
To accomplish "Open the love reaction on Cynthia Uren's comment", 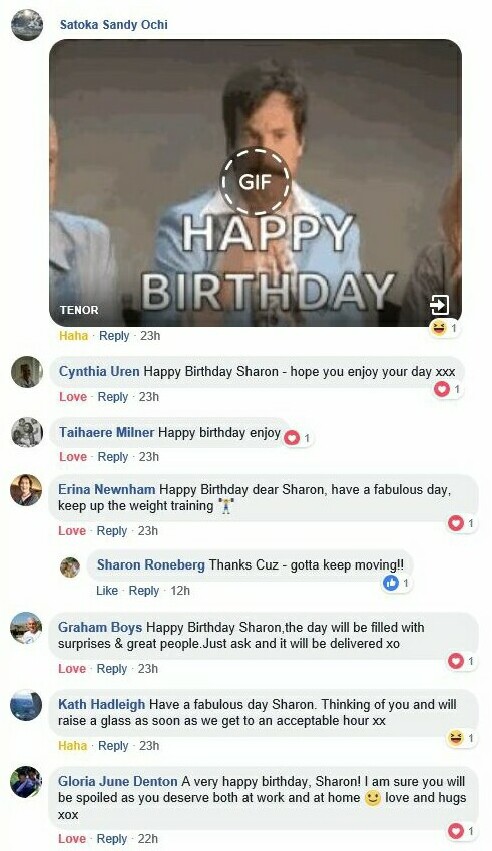I will pyautogui.click(x=449, y=389).
